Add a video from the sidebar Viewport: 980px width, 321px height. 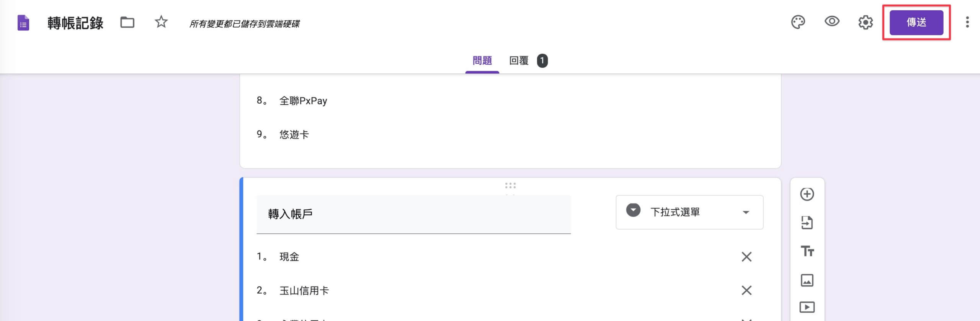[807, 307]
